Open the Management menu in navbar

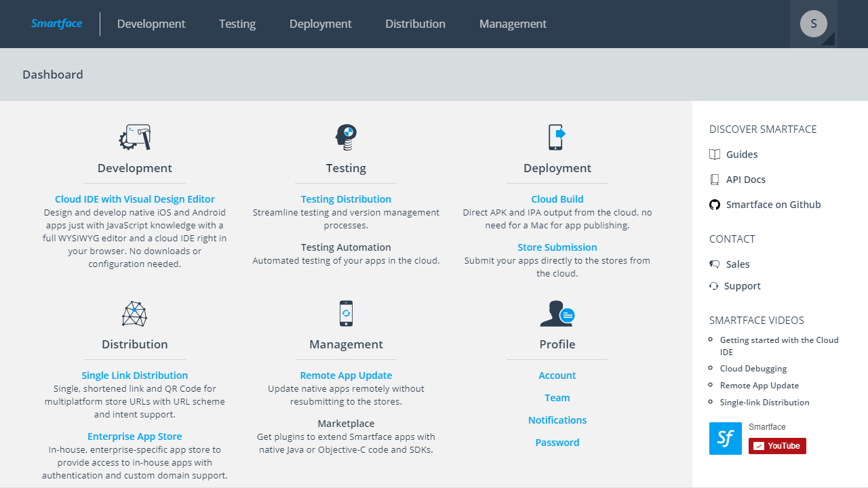[513, 24]
